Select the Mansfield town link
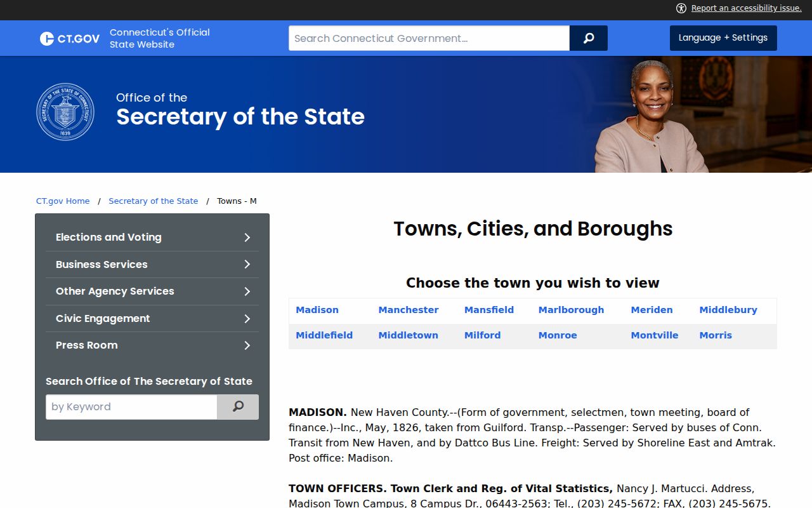Image resolution: width=812 pixels, height=508 pixels. point(489,310)
